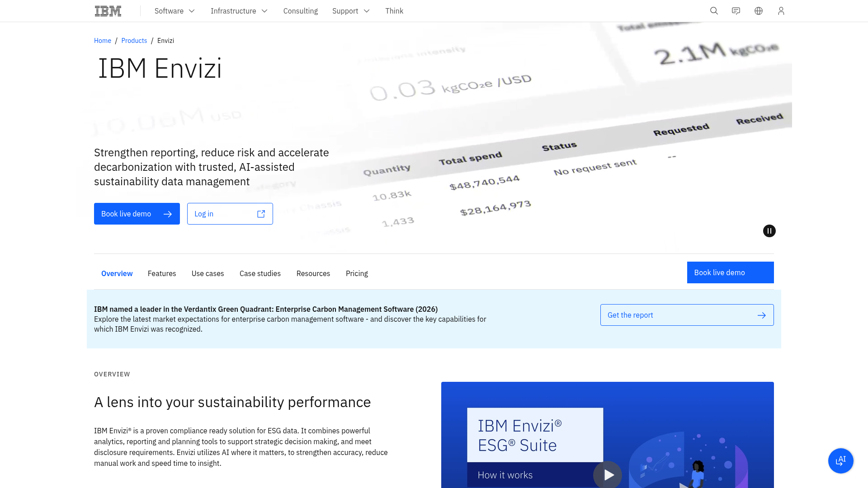
Task: Select the Use cases tab
Action: (x=208, y=273)
